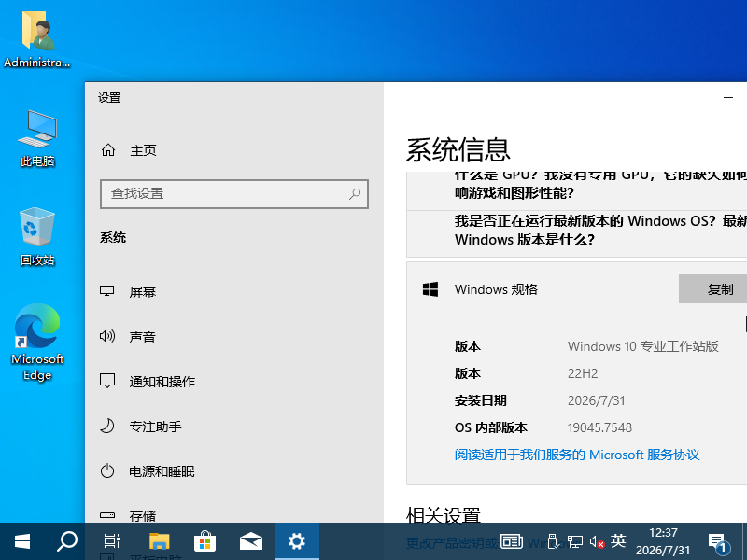Click the power icon for 电源和睡眠

point(107,470)
